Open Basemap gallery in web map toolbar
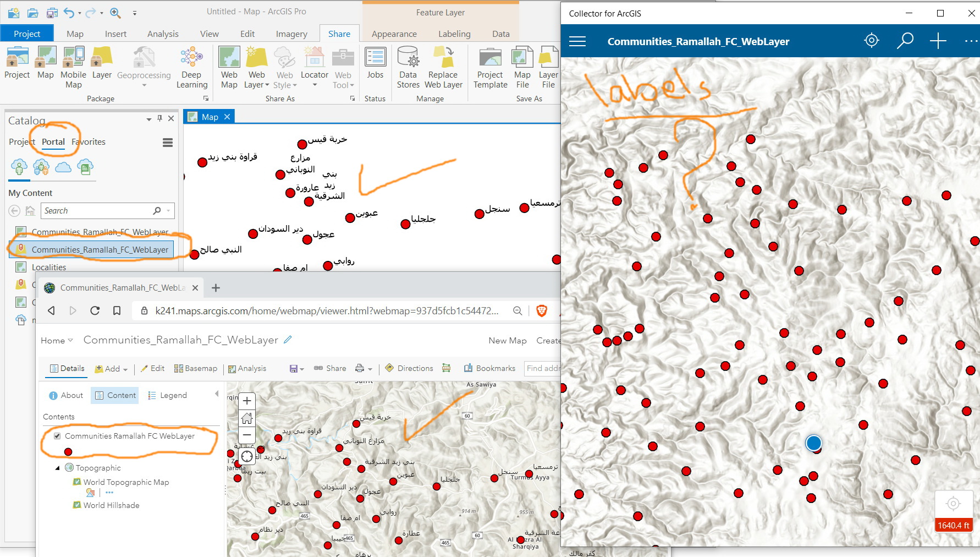This screenshot has width=980, height=557. tap(196, 368)
